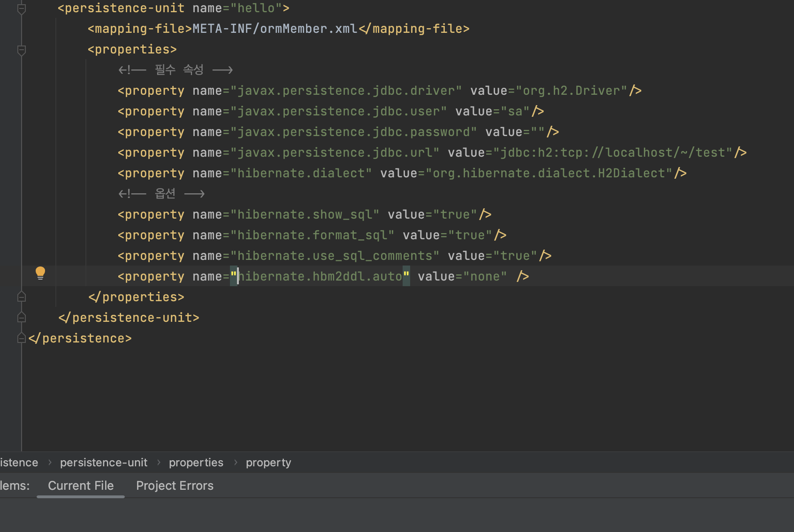The image size is (794, 532).
Task: Click the fold marker beside closing persistence-unit tag
Action: [22, 317]
